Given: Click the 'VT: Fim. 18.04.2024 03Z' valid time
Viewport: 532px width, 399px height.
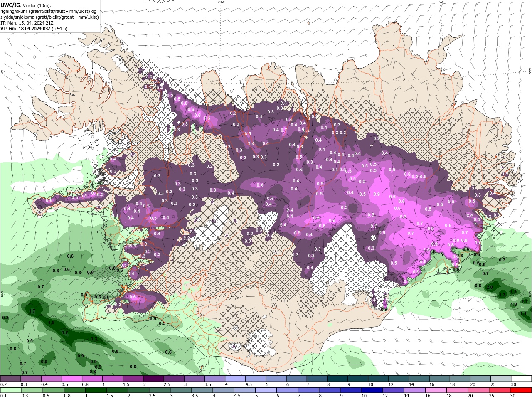Looking at the screenshot, I should (x=25, y=29).
